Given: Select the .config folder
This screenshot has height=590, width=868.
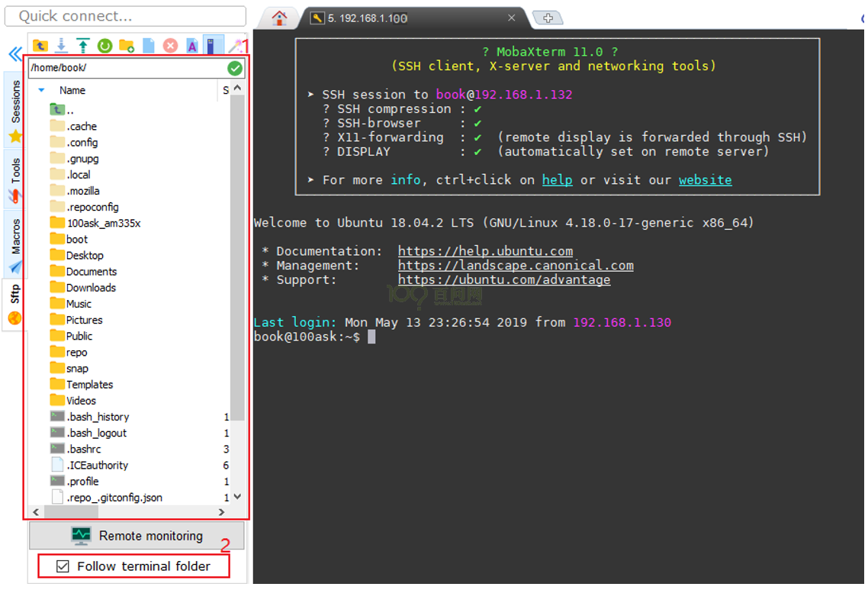Looking at the screenshot, I should point(74,143).
